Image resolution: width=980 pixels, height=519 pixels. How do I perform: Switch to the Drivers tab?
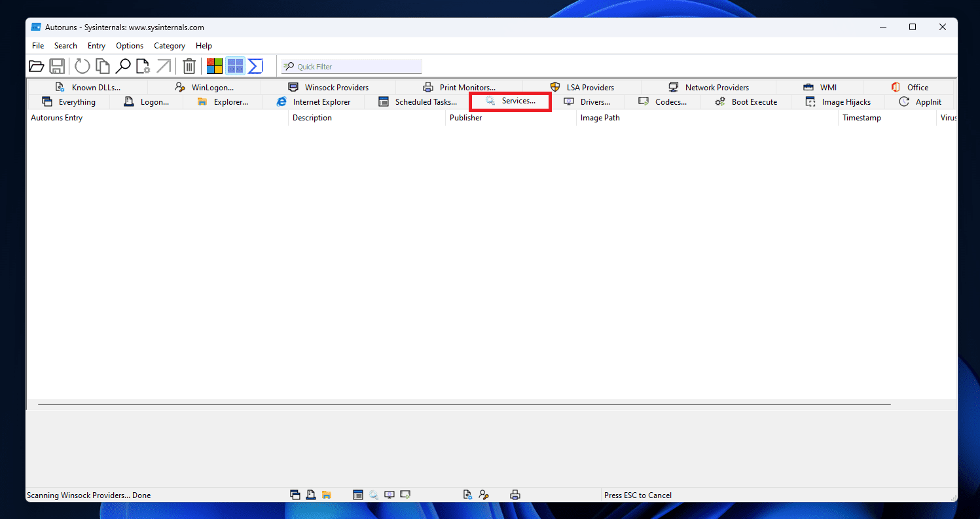pyautogui.click(x=587, y=102)
